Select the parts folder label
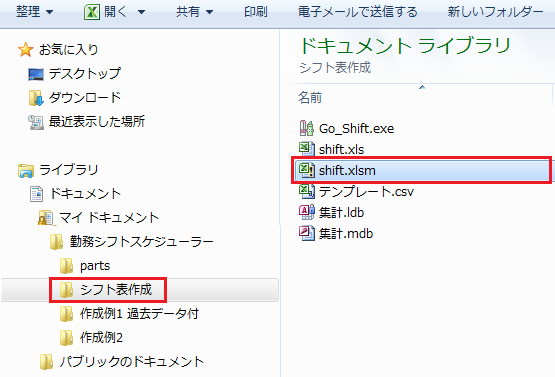The width and height of the screenshot is (555, 377). [x=95, y=266]
